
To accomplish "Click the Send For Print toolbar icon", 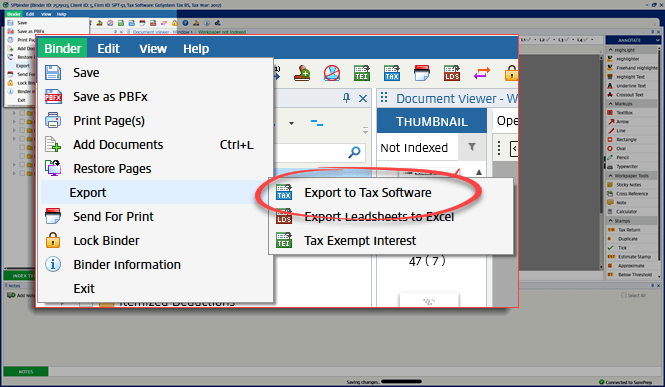I will (422, 73).
